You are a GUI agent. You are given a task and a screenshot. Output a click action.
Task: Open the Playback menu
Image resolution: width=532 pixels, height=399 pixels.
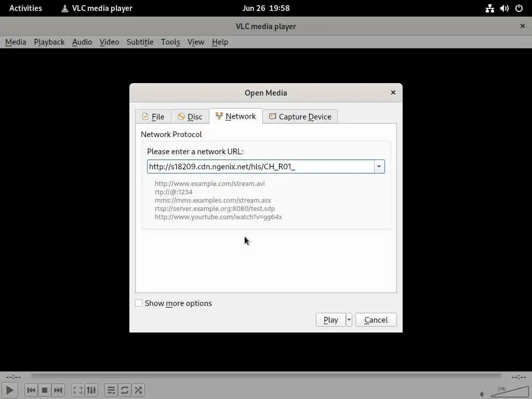pos(49,42)
